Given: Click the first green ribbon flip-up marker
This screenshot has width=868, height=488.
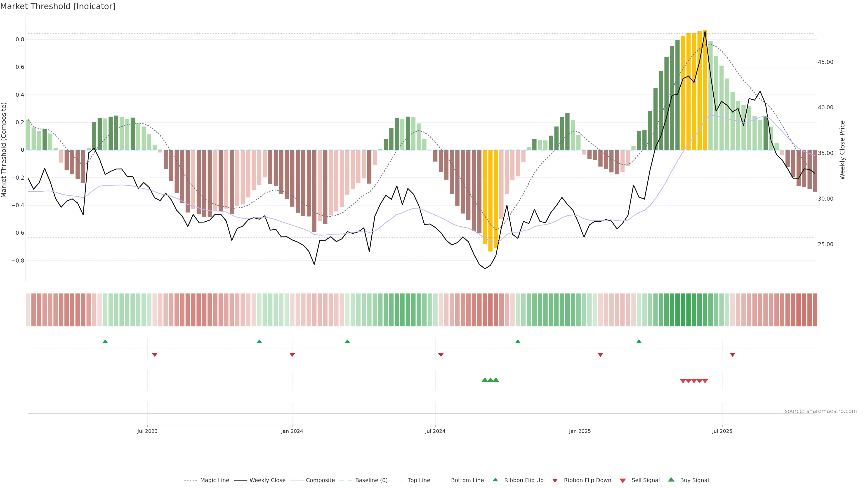Looking at the screenshot, I should click(x=105, y=342).
